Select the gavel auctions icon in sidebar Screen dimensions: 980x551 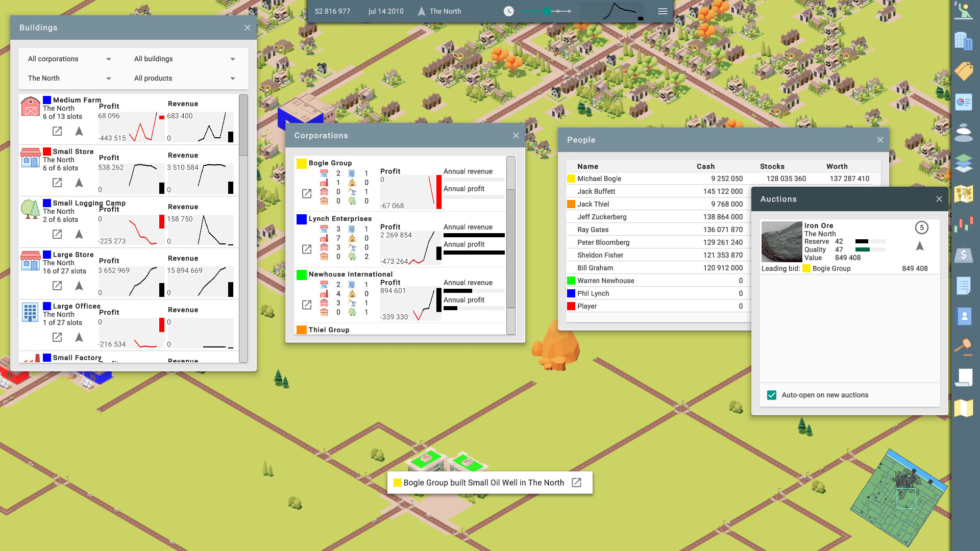[965, 345]
